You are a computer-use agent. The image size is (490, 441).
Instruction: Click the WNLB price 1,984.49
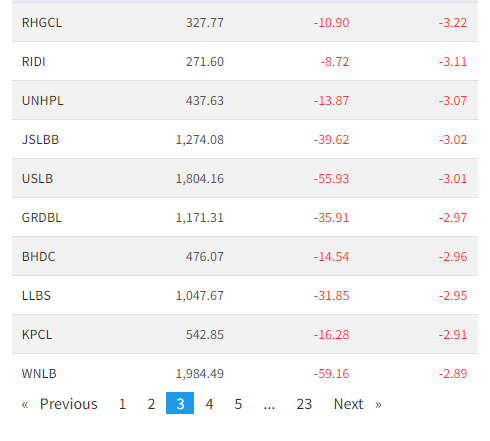(x=200, y=374)
